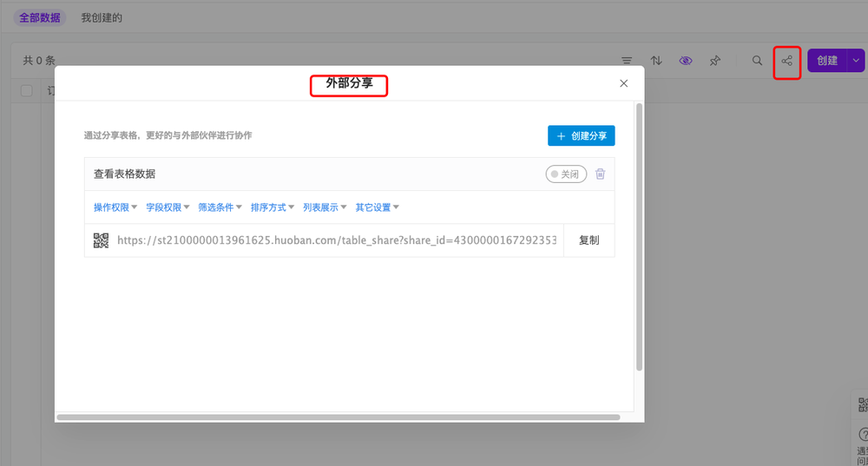Image resolution: width=868 pixels, height=466 pixels.
Task: Check the select-all table checkbox
Action: coord(27,91)
